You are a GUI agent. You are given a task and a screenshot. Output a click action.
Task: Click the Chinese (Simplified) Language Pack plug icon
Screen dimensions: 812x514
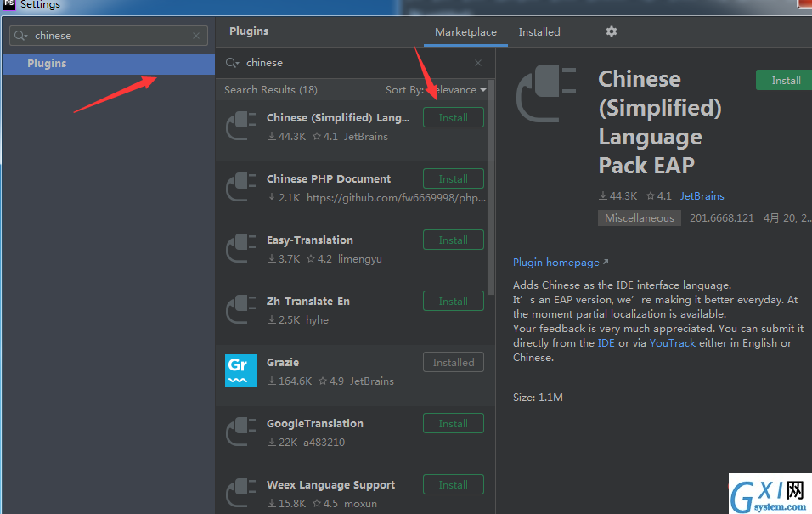(x=241, y=126)
